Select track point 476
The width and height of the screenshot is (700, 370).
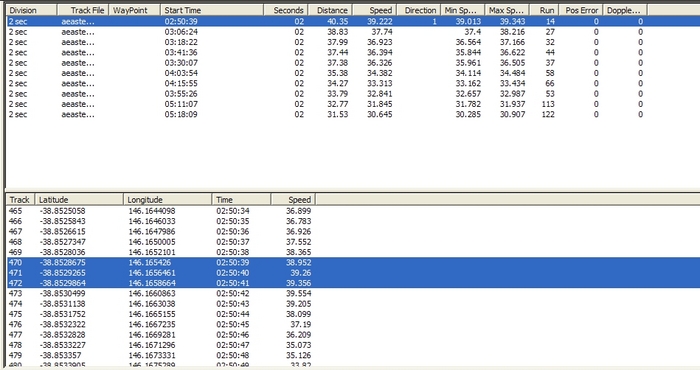(x=353, y=324)
